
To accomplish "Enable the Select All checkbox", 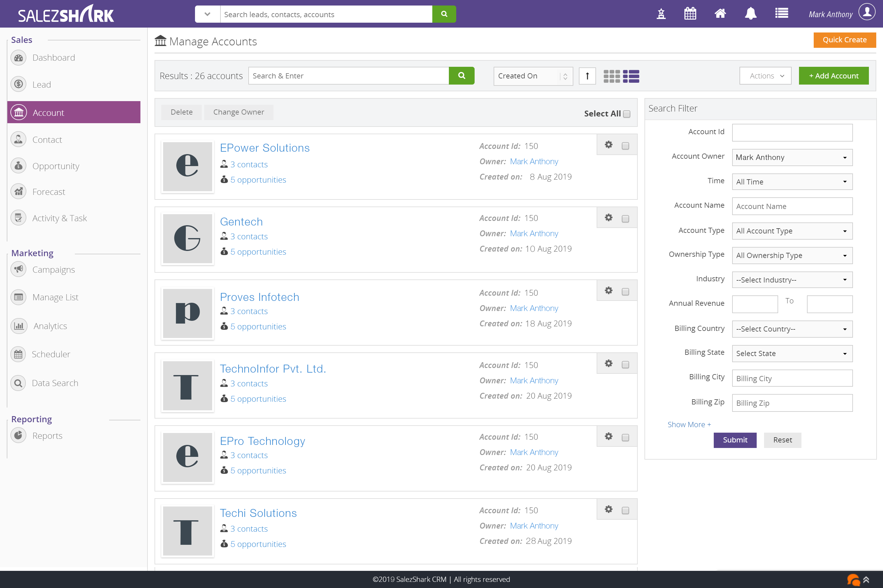I will [627, 114].
